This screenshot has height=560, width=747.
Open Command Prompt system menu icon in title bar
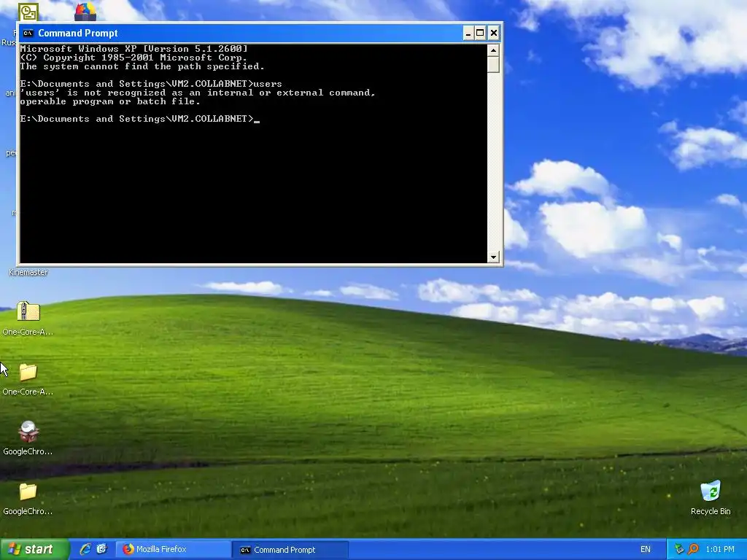point(28,33)
